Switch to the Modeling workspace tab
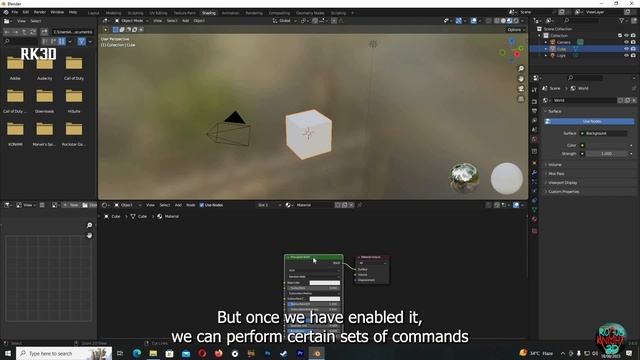This screenshot has height=360, width=640. point(113,13)
